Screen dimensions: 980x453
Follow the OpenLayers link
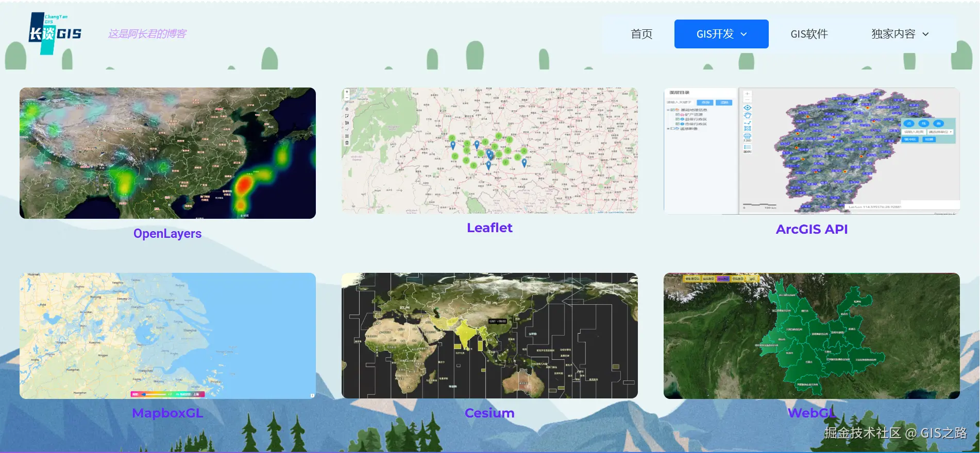[167, 233]
